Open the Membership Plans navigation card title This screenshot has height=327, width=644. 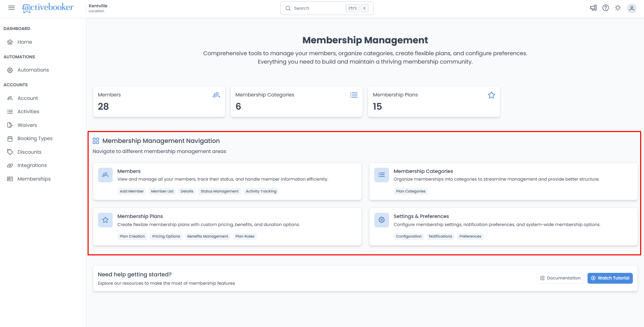[140, 216]
